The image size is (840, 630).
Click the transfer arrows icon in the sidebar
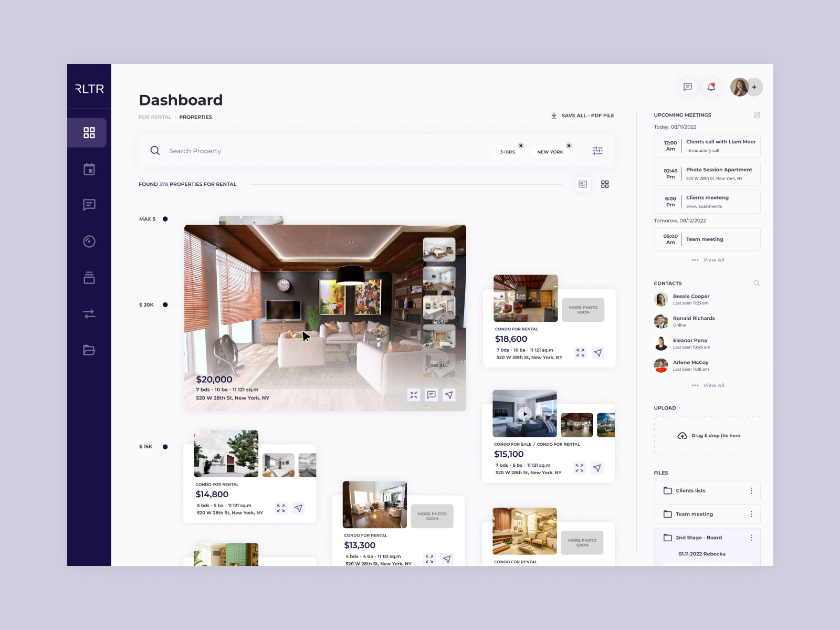tap(89, 314)
